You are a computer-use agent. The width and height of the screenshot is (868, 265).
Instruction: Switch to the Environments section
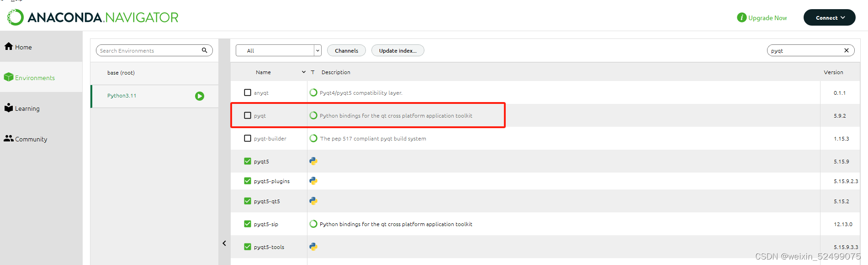(x=41, y=77)
